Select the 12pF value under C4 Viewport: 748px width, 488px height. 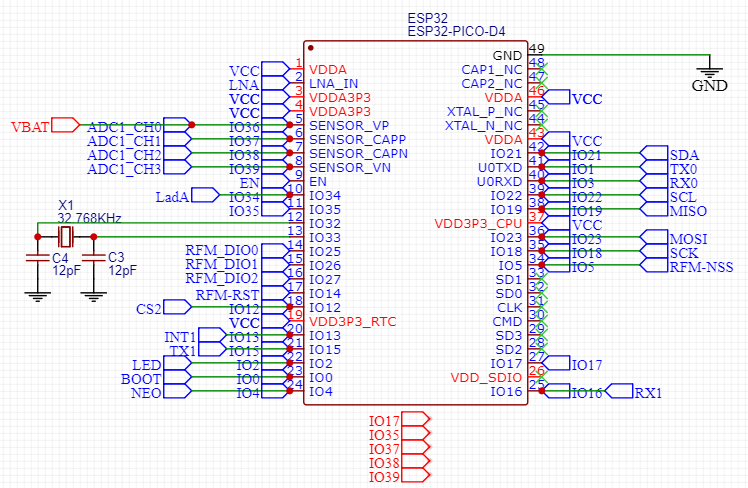coord(66,270)
